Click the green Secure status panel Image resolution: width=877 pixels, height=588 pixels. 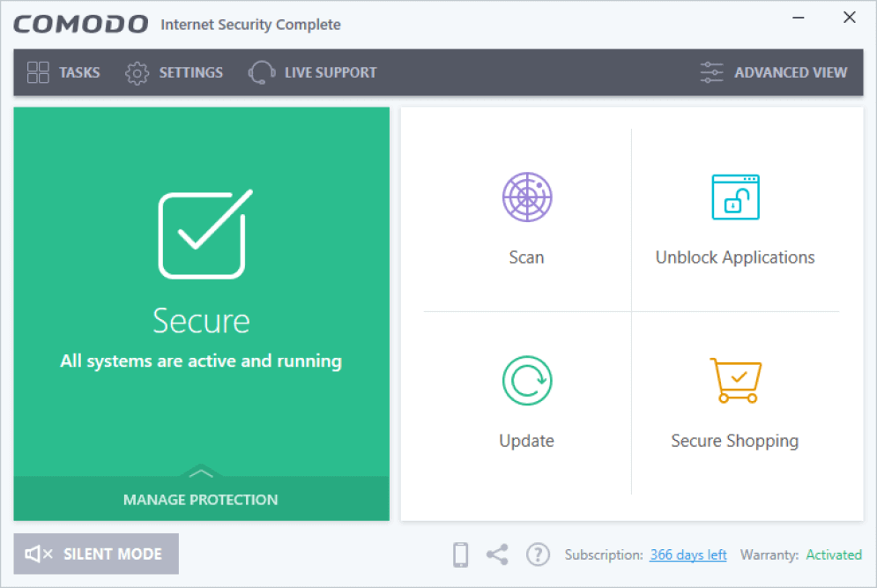(201, 291)
